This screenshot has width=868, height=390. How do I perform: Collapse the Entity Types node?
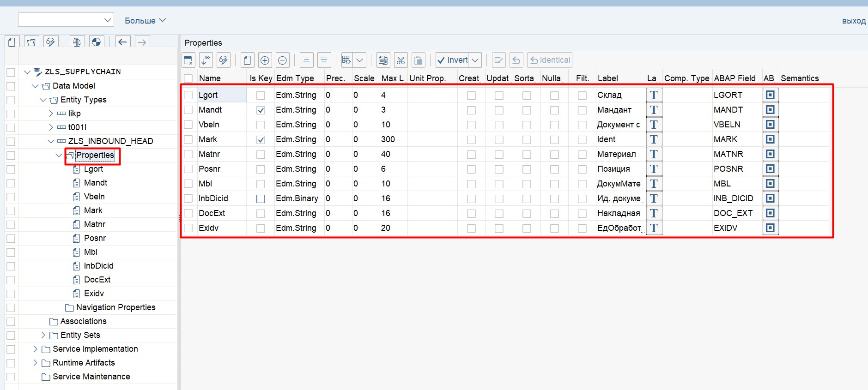(x=43, y=100)
